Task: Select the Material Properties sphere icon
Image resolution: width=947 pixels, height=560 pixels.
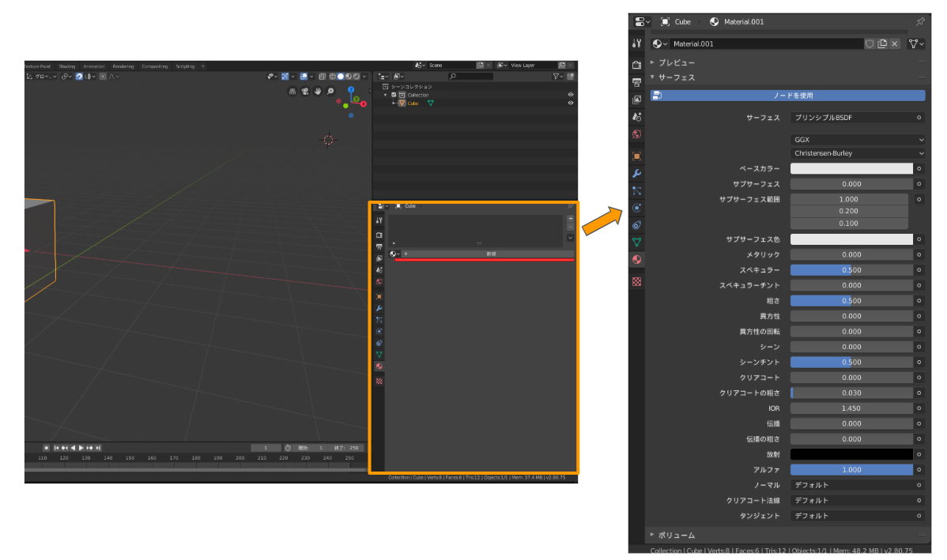Action: [x=637, y=259]
